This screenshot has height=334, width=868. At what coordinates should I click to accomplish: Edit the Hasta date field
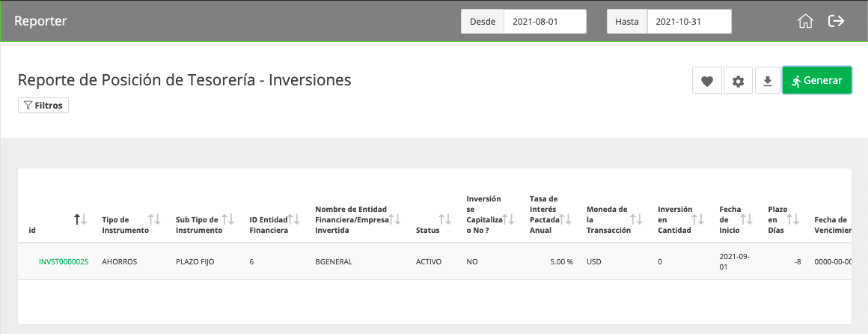[689, 22]
